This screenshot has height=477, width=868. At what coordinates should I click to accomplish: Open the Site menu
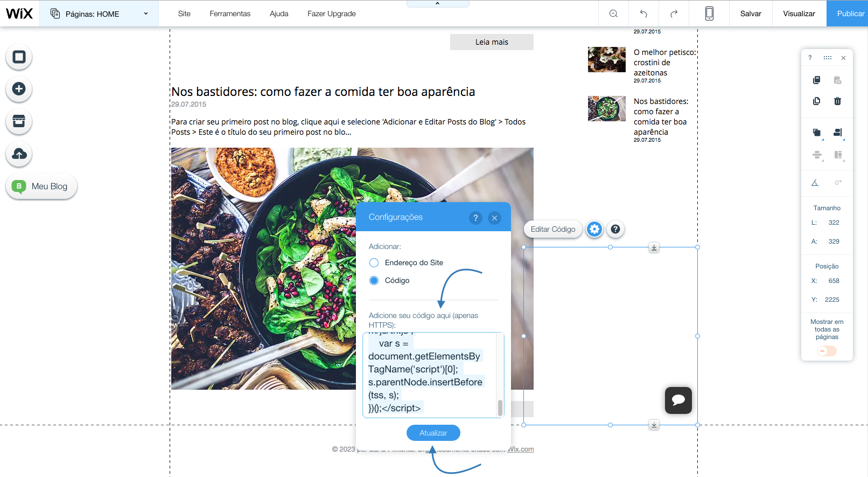click(x=184, y=13)
